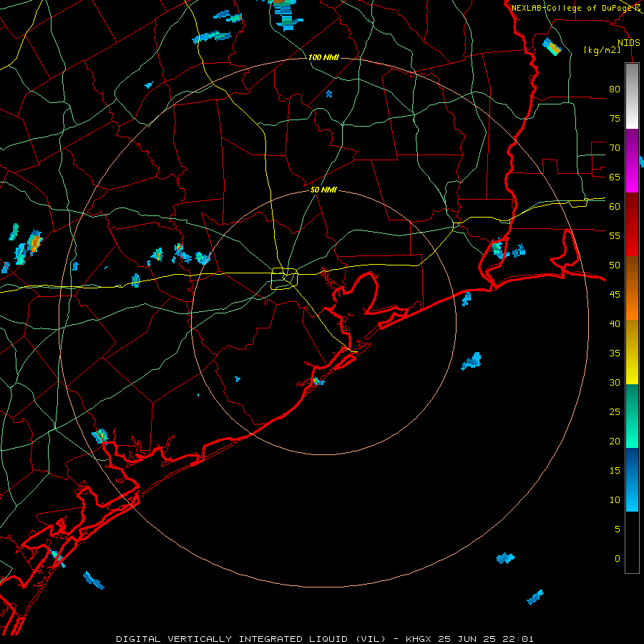Click the scale value '40'
This screenshot has height=644, width=644.
click(x=615, y=323)
